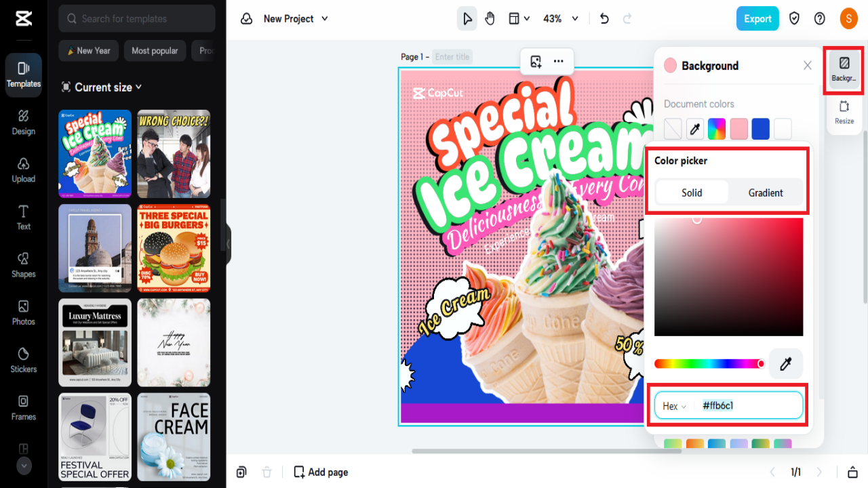Switch to the Solid color tab
Viewport: 868px width, 488px height.
[x=692, y=192]
